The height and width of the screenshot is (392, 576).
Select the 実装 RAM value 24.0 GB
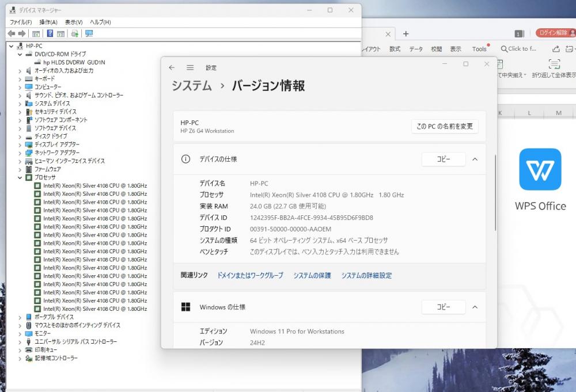pos(288,206)
